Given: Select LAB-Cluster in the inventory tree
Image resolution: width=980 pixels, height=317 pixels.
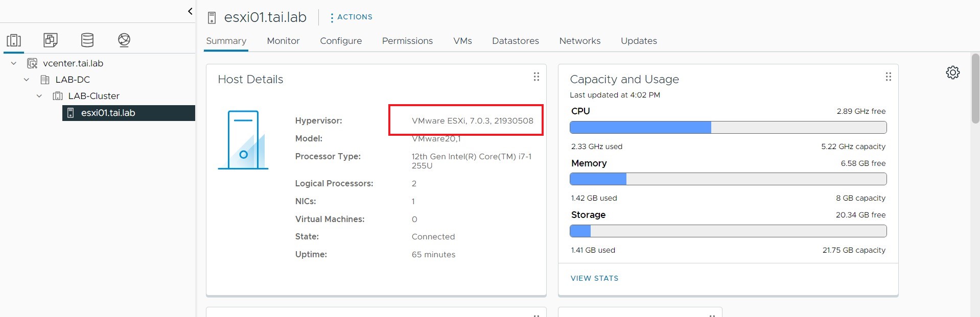Looking at the screenshot, I should (94, 96).
